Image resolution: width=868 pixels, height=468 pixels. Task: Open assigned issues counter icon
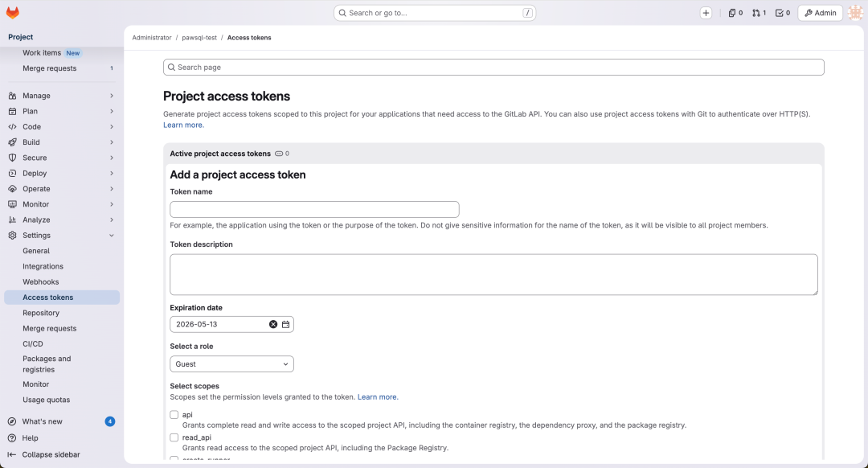pyautogui.click(x=735, y=13)
